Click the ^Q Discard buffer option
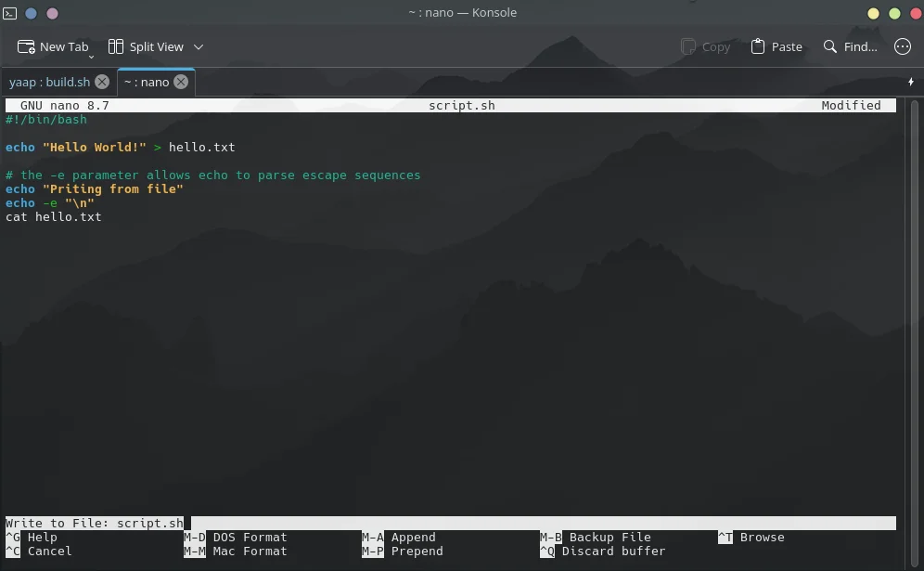 pyautogui.click(x=602, y=551)
